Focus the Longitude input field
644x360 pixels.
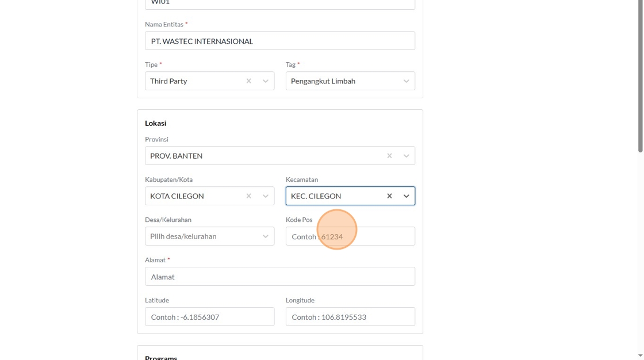coord(350,317)
